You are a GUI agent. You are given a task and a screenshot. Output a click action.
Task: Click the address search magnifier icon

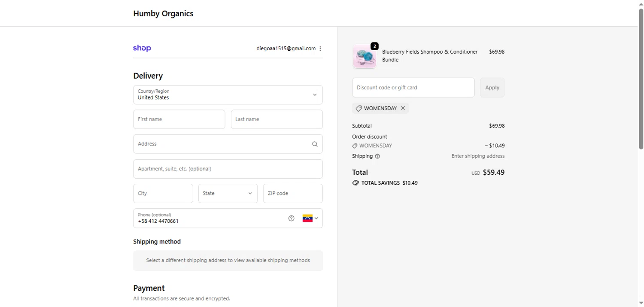(315, 144)
